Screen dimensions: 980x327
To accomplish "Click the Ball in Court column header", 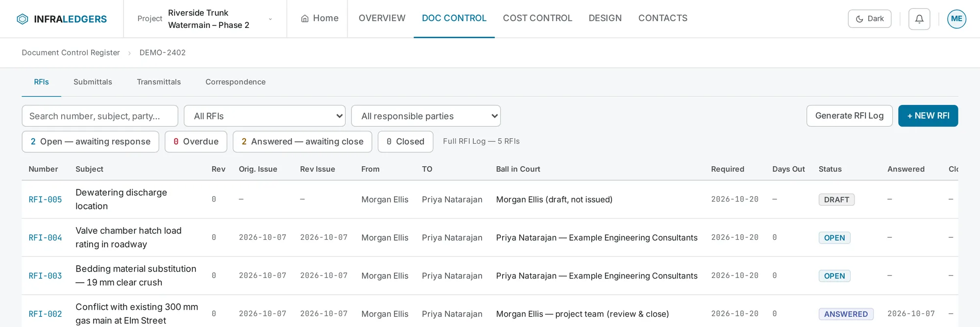I will pos(518,169).
